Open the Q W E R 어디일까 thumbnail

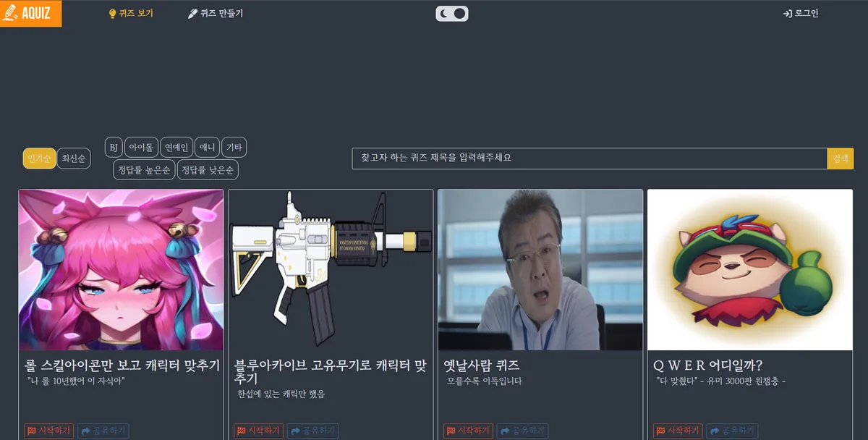pos(750,270)
